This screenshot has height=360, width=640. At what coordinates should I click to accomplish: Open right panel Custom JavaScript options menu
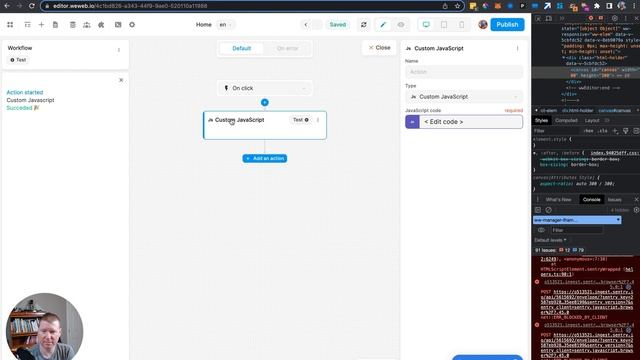pos(517,48)
